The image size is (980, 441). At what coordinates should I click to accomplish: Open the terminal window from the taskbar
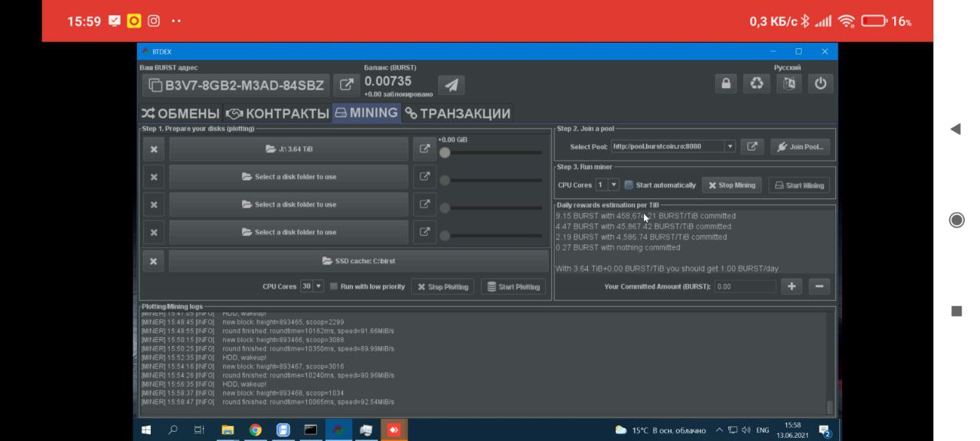[x=310, y=430]
